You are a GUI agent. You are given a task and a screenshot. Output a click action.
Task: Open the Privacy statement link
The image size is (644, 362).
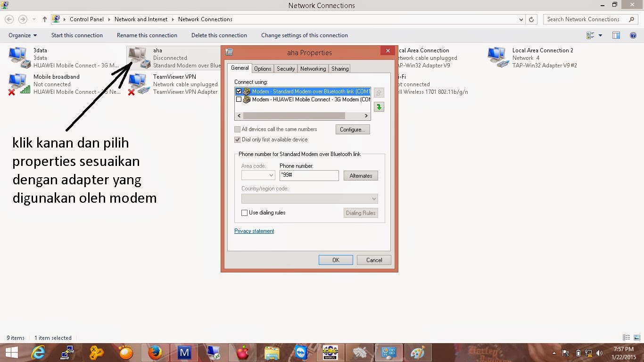point(254,231)
